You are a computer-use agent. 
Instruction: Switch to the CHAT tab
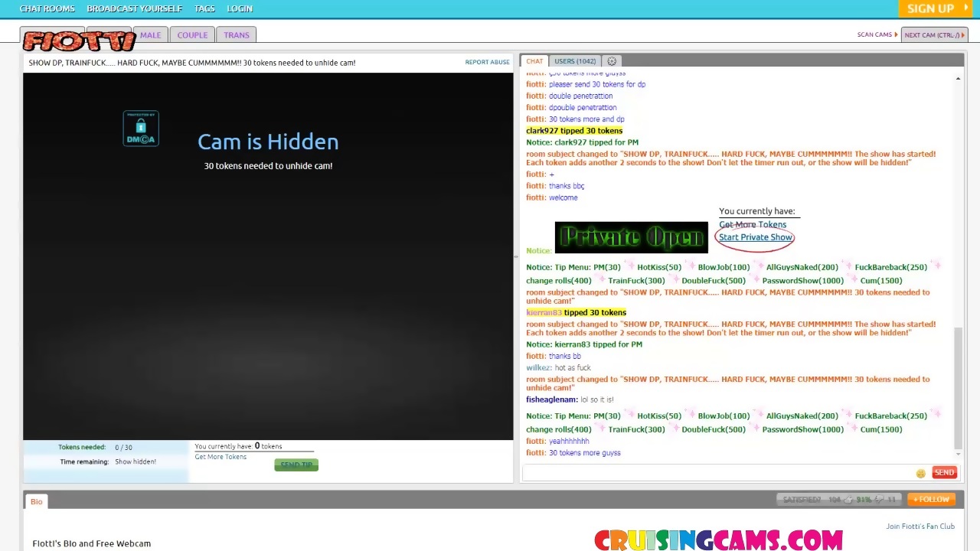pos(534,61)
